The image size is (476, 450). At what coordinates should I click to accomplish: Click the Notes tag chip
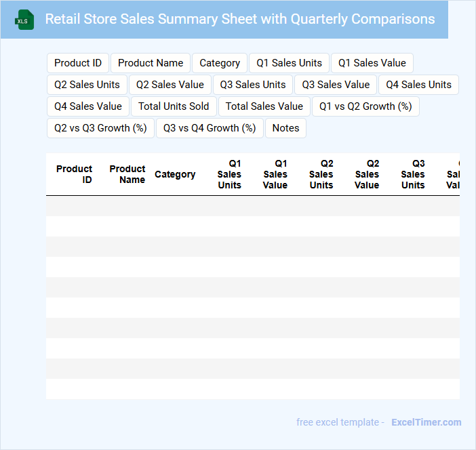285,128
